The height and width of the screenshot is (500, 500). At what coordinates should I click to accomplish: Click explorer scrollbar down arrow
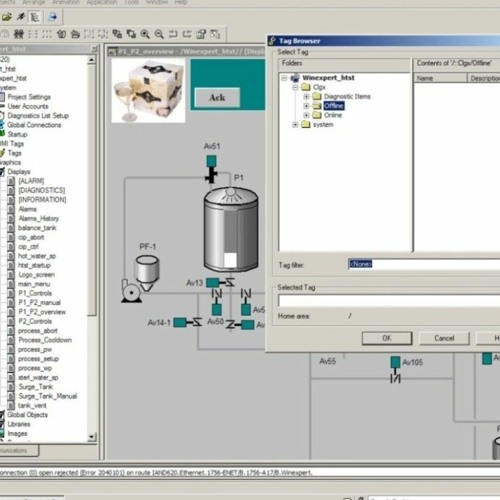92,437
